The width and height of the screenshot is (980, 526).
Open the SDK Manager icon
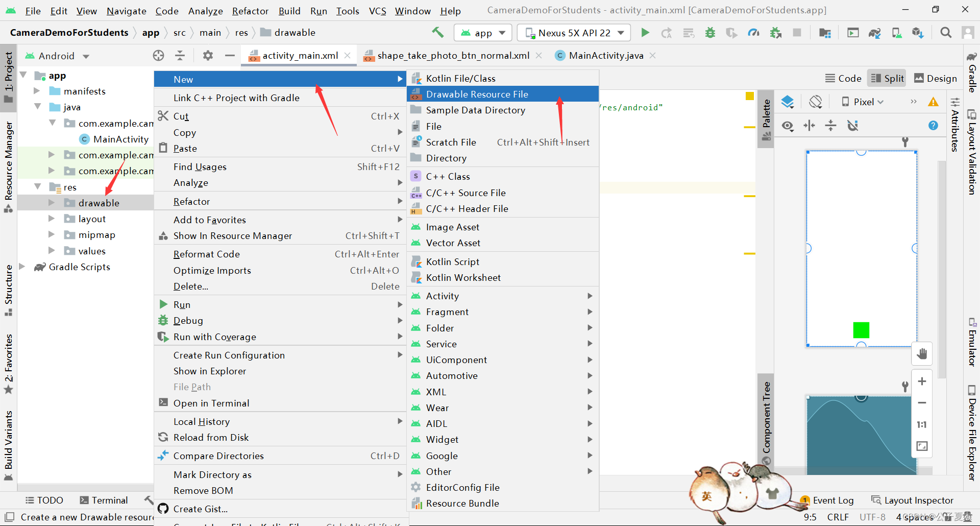tap(918, 32)
